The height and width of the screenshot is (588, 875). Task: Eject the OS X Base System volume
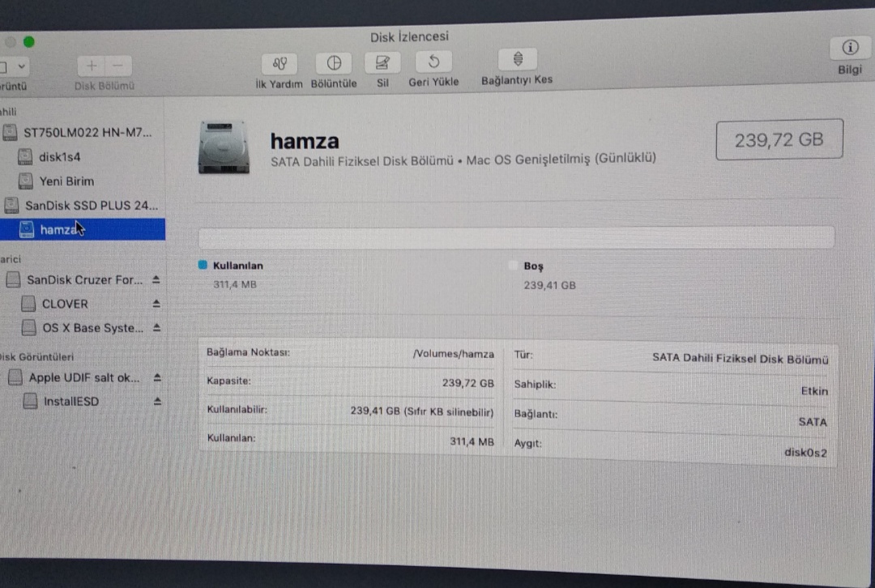(x=156, y=329)
